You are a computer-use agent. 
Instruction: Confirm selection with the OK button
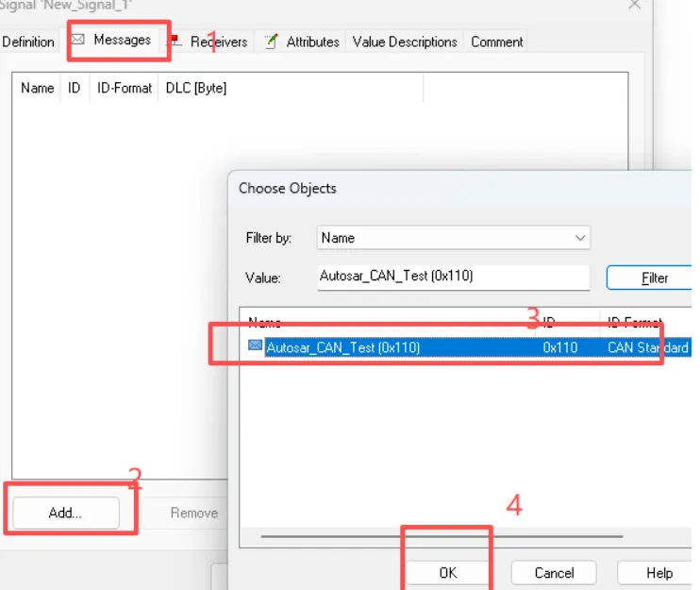tap(448, 572)
